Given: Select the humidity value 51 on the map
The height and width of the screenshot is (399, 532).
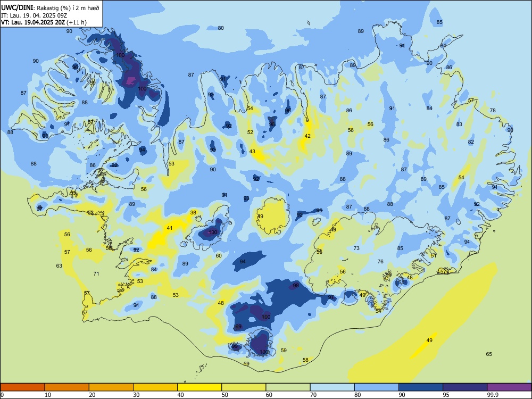Looking at the screenshot, I should 434,256.
